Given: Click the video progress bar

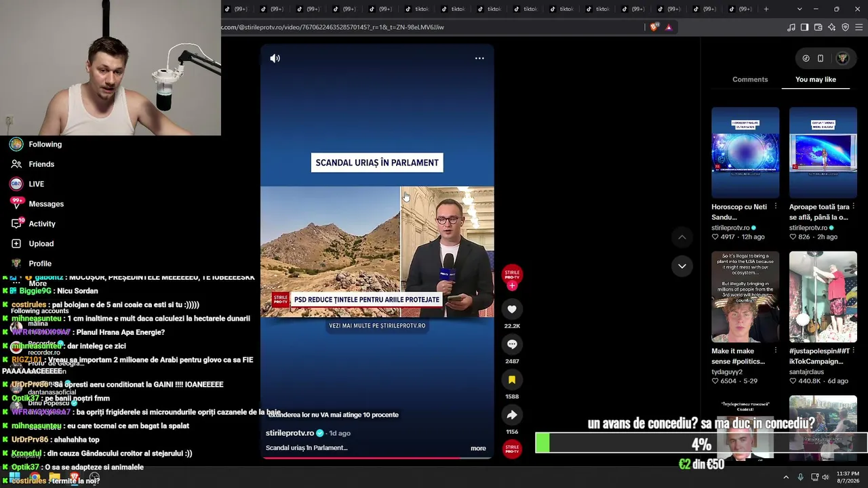Looking at the screenshot, I should click(x=377, y=457).
